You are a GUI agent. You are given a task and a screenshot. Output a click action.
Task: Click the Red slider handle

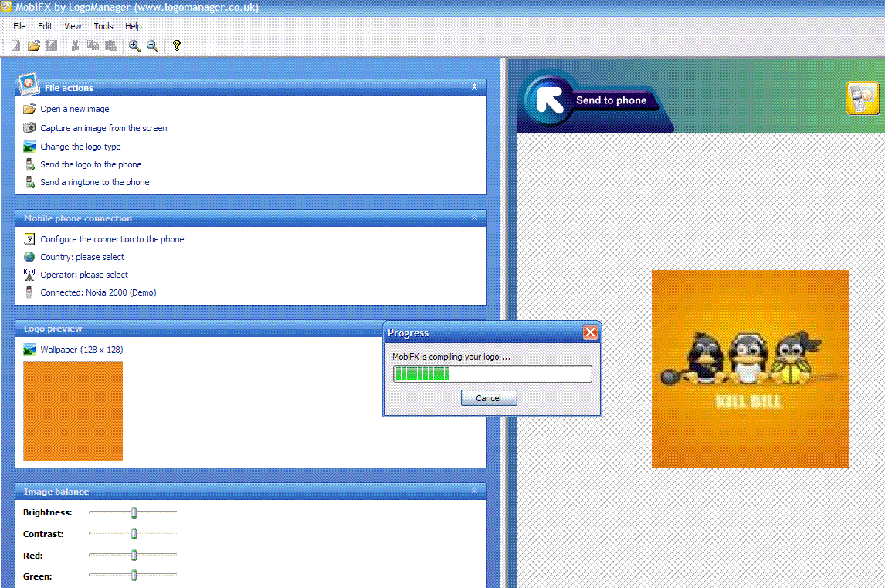[134, 556]
